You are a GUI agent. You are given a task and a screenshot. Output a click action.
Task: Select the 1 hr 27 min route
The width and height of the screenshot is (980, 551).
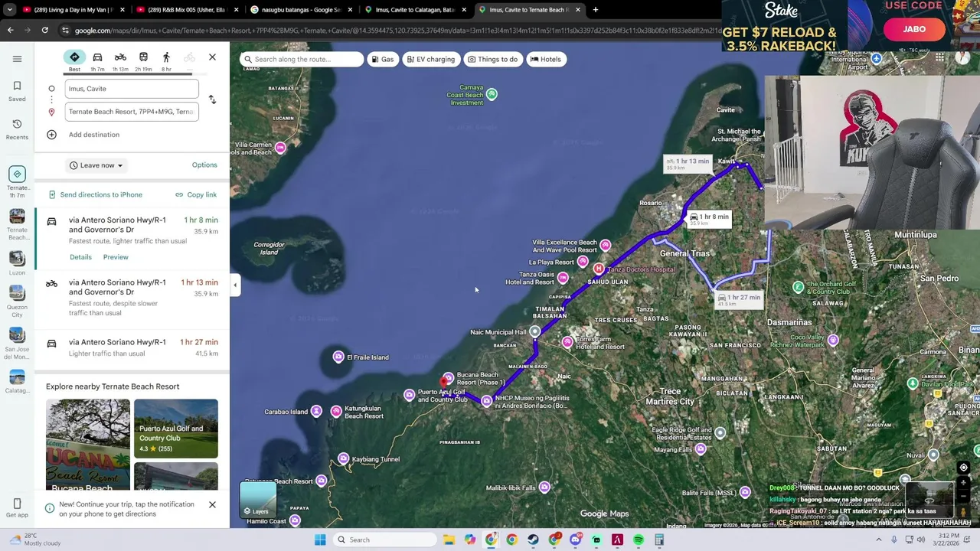pos(132,347)
